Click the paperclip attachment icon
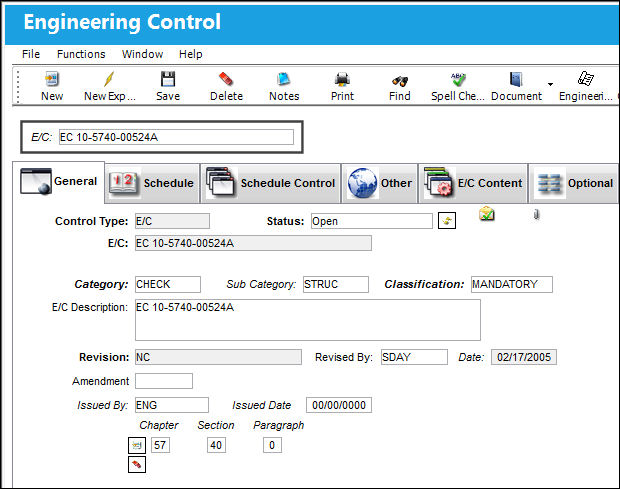620x489 pixels. tap(537, 215)
